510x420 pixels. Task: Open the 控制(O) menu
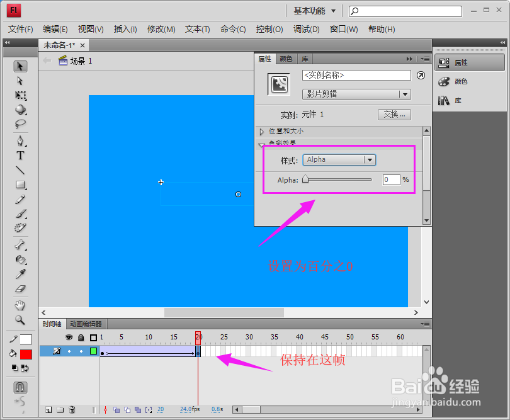269,29
